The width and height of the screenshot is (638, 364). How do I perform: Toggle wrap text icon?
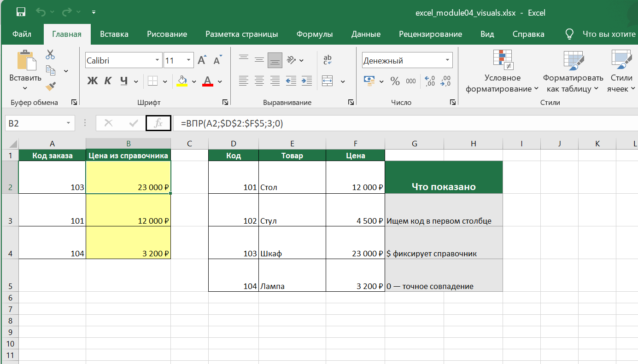[328, 60]
